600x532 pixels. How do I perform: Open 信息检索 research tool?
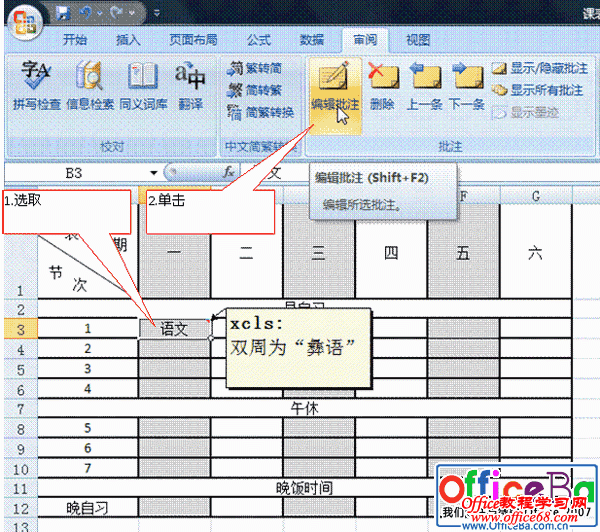tap(90, 86)
